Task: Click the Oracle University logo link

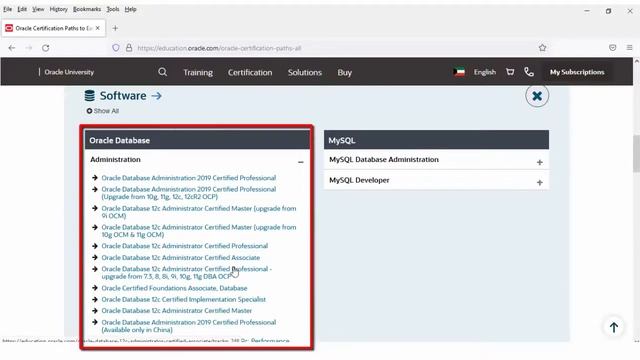Action: pos(69,72)
